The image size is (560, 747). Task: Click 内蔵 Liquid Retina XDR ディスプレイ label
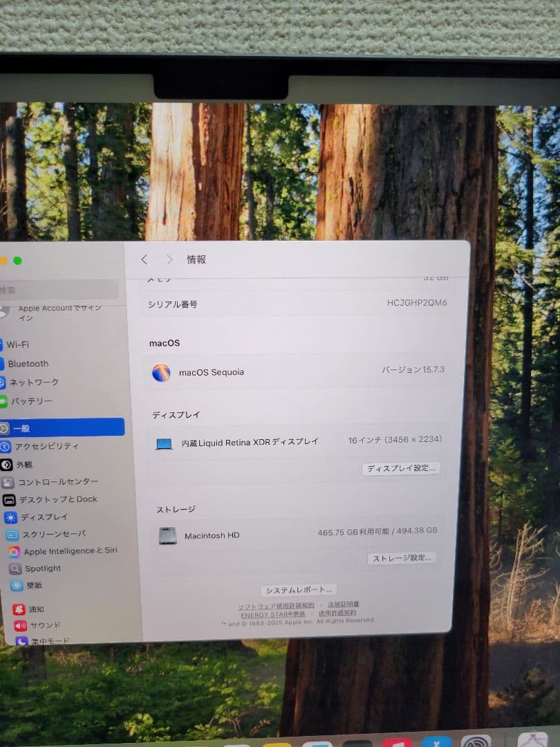pos(250,442)
